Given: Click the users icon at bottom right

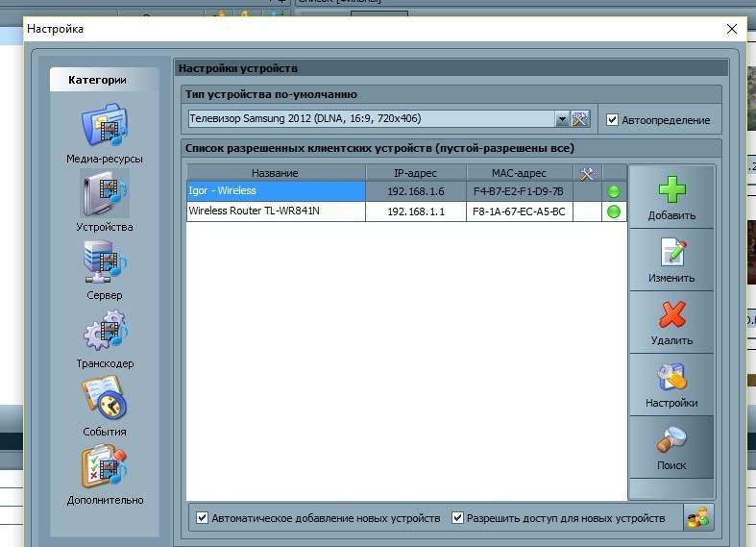Looking at the screenshot, I should 697,518.
